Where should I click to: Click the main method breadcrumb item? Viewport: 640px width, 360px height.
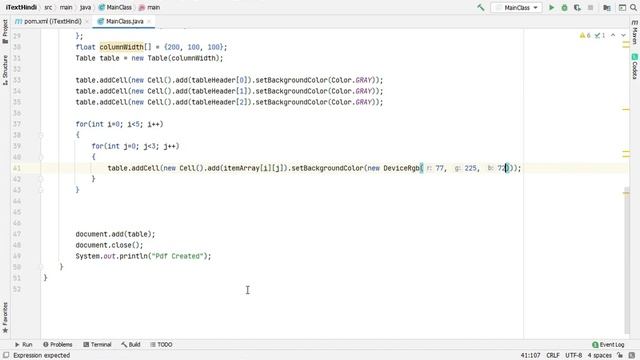149,7
